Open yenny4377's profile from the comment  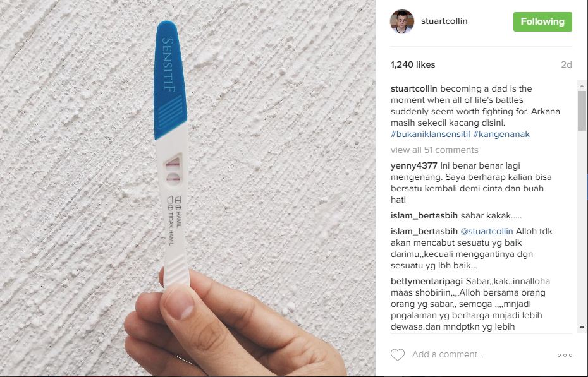point(414,165)
